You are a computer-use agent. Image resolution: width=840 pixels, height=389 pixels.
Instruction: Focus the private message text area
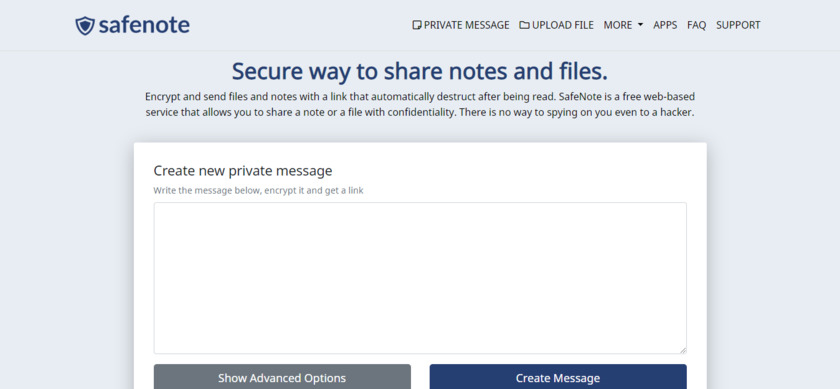tap(420, 278)
